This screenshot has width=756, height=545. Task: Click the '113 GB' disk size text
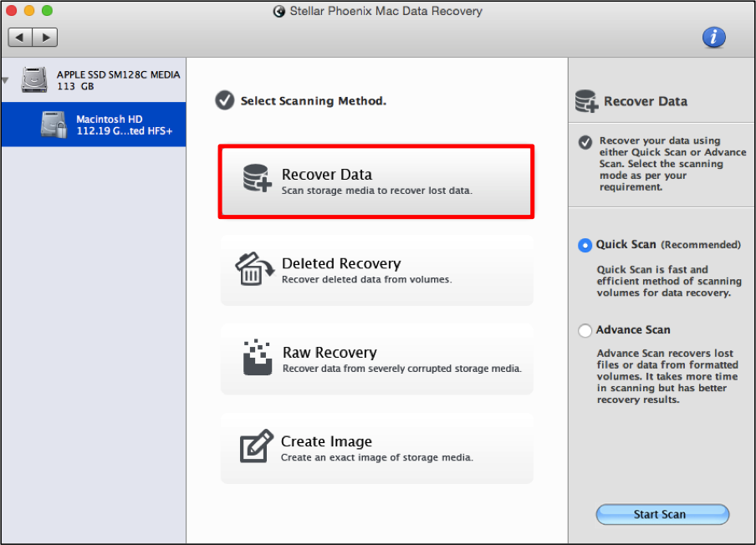(x=75, y=86)
